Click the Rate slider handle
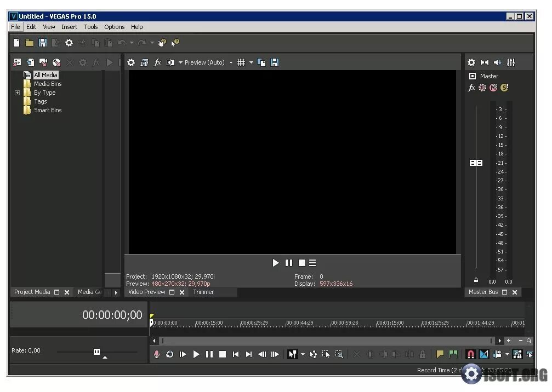552x392 pixels. [97, 351]
